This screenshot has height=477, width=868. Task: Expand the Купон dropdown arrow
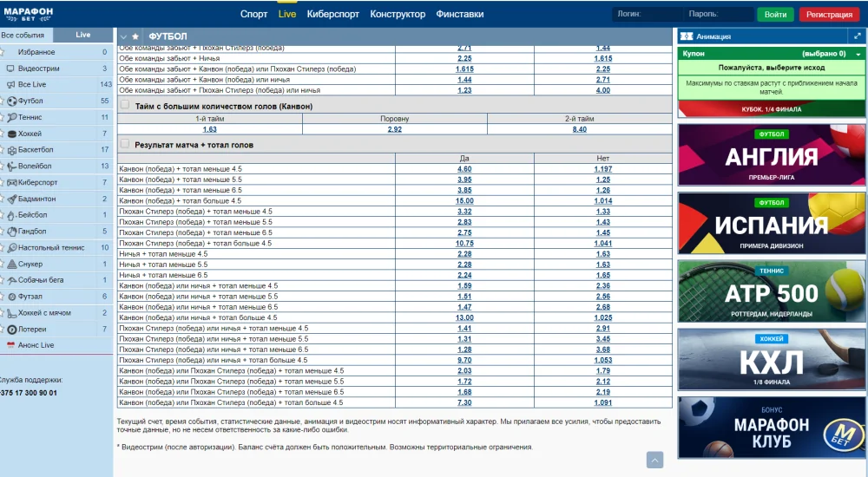[858, 54]
